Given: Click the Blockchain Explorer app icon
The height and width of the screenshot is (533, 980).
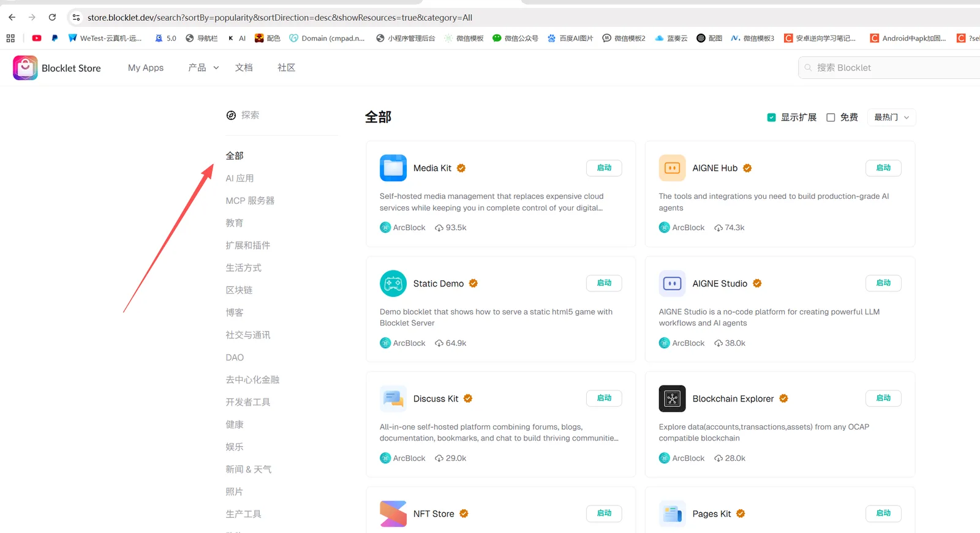Looking at the screenshot, I should (x=672, y=398).
